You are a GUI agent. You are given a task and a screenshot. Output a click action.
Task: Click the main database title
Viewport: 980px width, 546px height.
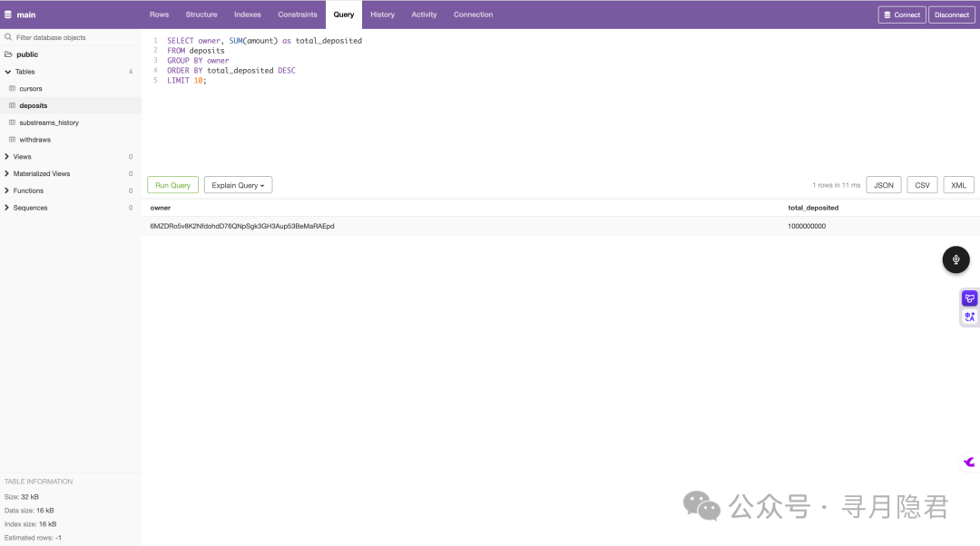pyautogui.click(x=26, y=15)
